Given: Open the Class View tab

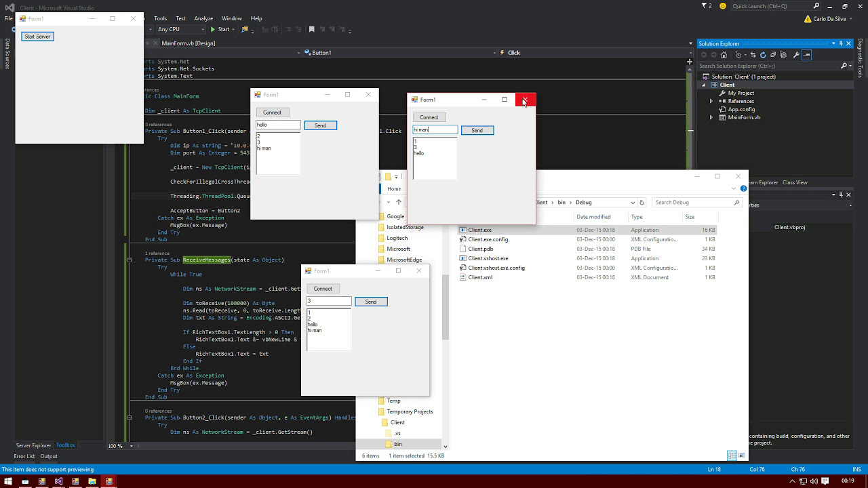Looking at the screenshot, I should 795,182.
